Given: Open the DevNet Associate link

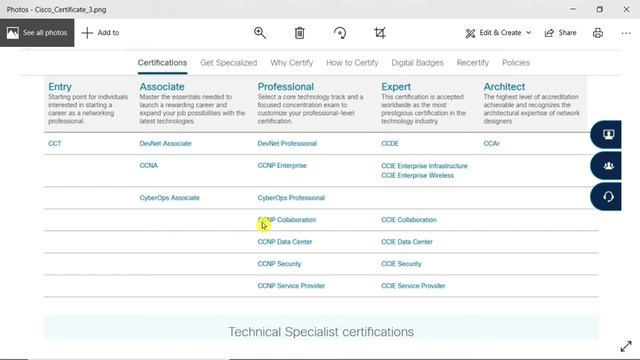Looking at the screenshot, I should (165, 143).
